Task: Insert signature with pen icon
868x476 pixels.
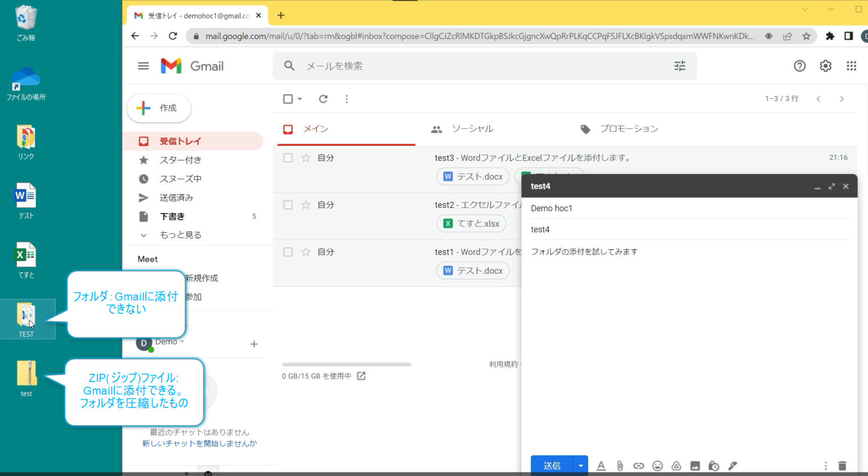Action: click(x=732, y=466)
